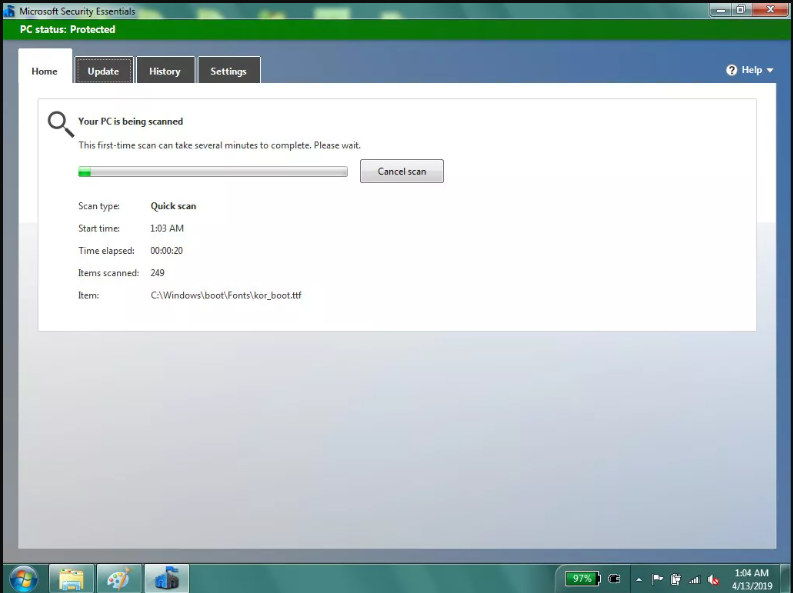Click the 97% battery indicator
This screenshot has height=593, width=793.
pyautogui.click(x=583, y=578)
